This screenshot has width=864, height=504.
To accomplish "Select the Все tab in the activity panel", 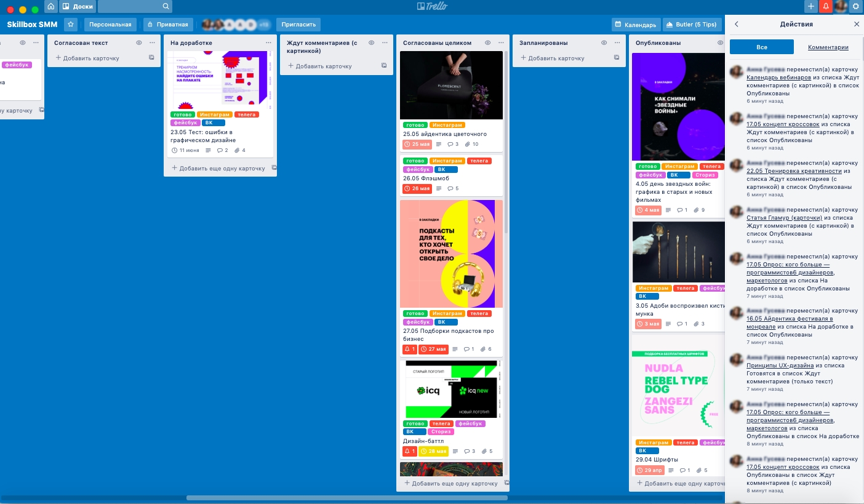I will pyautogui.click(x=762, y=47).
